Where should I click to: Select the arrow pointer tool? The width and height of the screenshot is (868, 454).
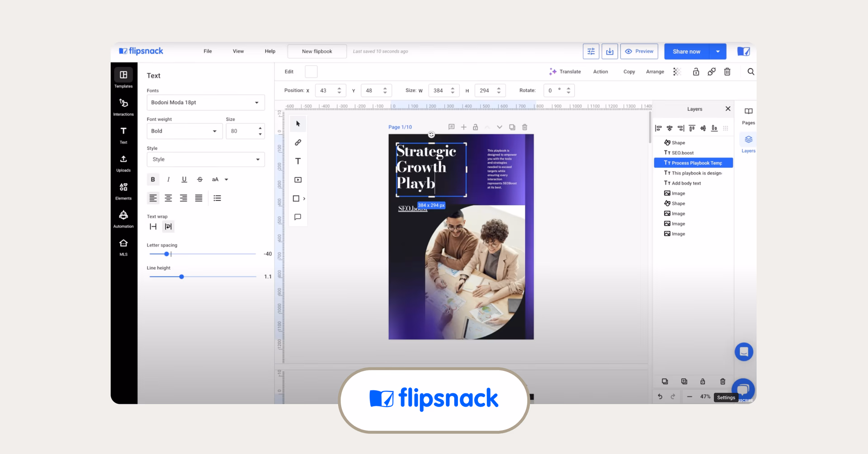298,124
